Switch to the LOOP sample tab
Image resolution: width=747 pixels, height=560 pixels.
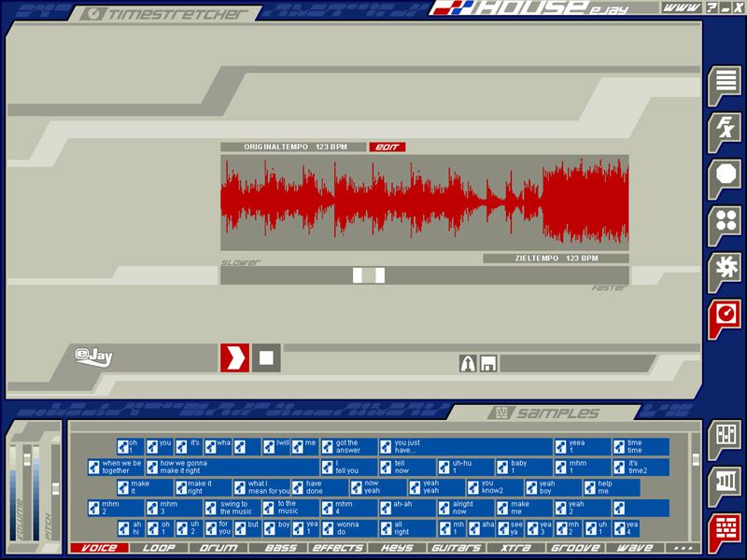[x=159, y=548]
